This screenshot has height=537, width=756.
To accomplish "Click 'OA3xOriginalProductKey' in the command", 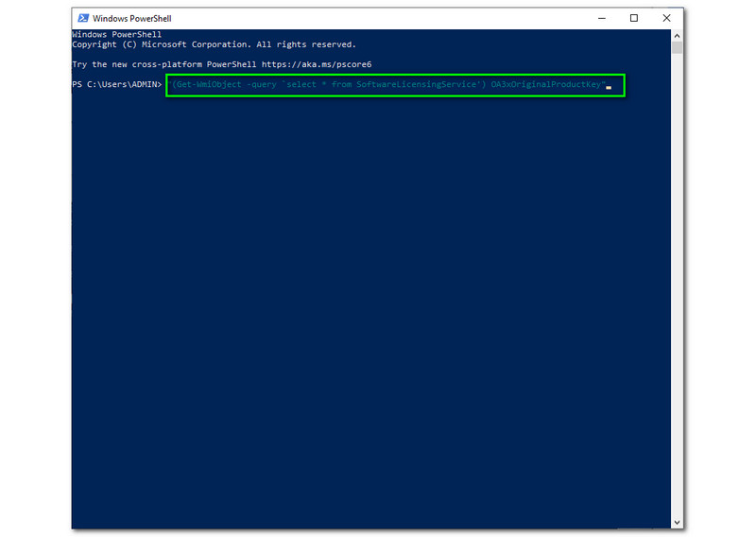I will [546, 84].
